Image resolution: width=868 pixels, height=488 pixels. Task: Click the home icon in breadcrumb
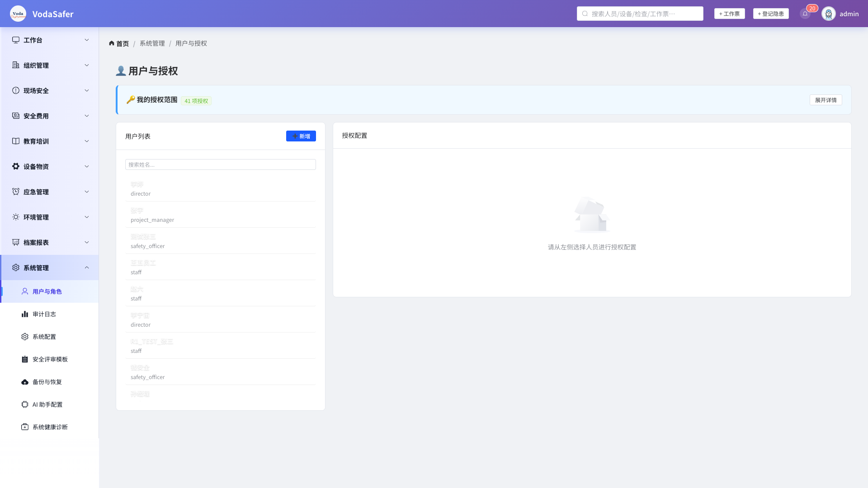tap(112, 43)
